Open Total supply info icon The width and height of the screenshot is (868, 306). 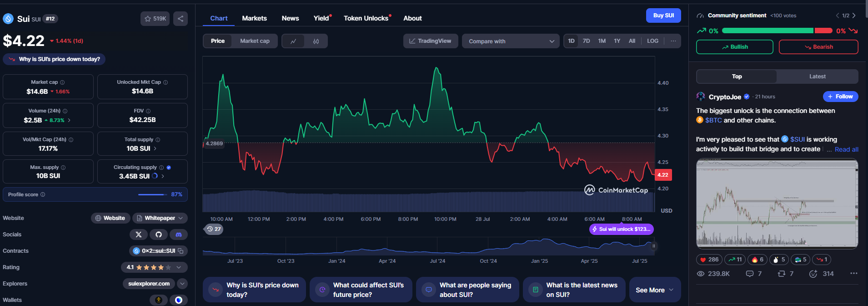coord(158,140)
